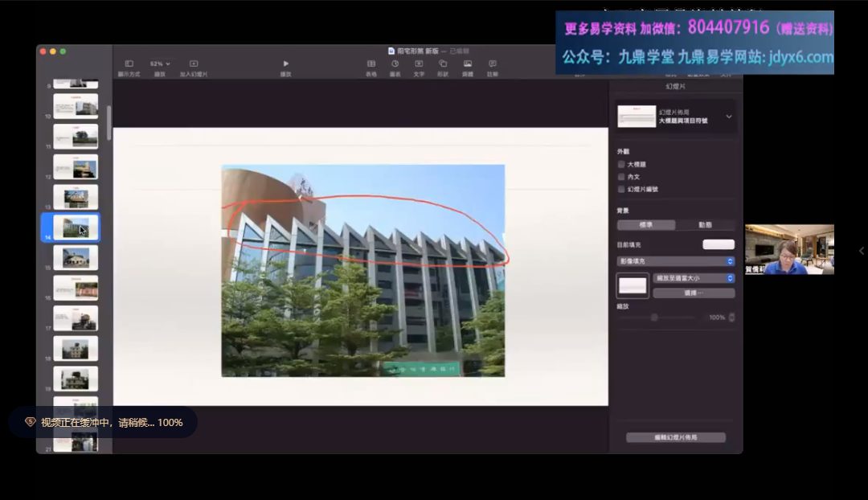Add a text box via 文字 icon
The width and height of the screenshot is (868, 500).
click(x=419, y=64)
